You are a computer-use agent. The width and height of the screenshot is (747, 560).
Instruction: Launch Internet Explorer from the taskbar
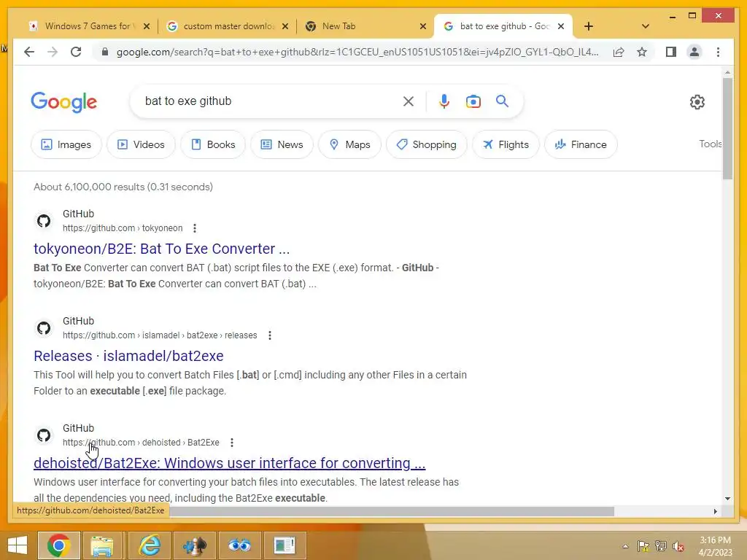coord(149,545)
